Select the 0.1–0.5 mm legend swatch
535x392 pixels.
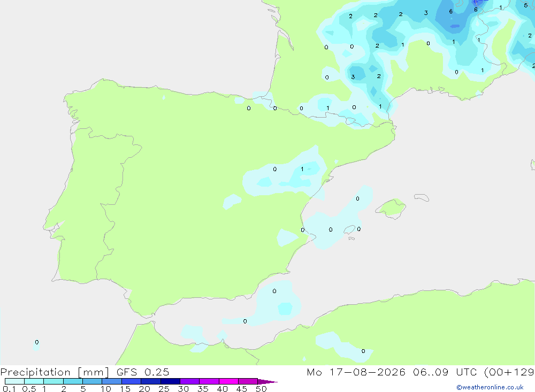point(14,381)
